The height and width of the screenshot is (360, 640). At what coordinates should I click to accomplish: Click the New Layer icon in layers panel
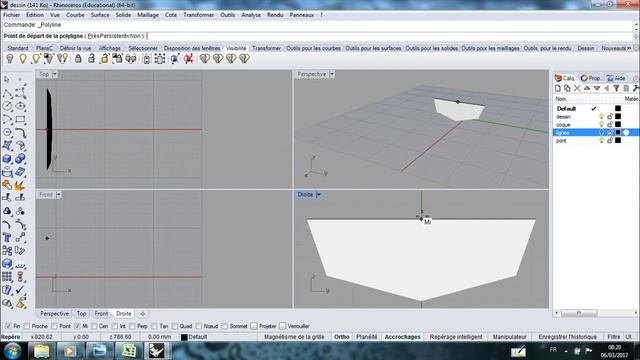tap(558, 88)
